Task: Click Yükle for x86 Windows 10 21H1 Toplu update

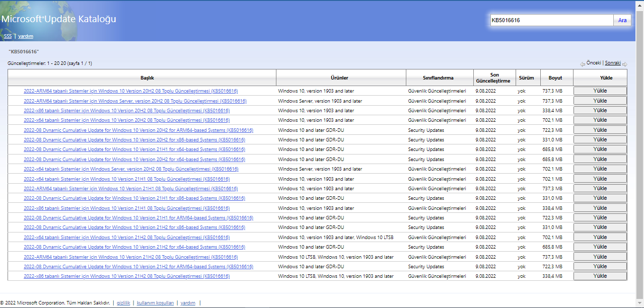Action: [x=600, y=208]
